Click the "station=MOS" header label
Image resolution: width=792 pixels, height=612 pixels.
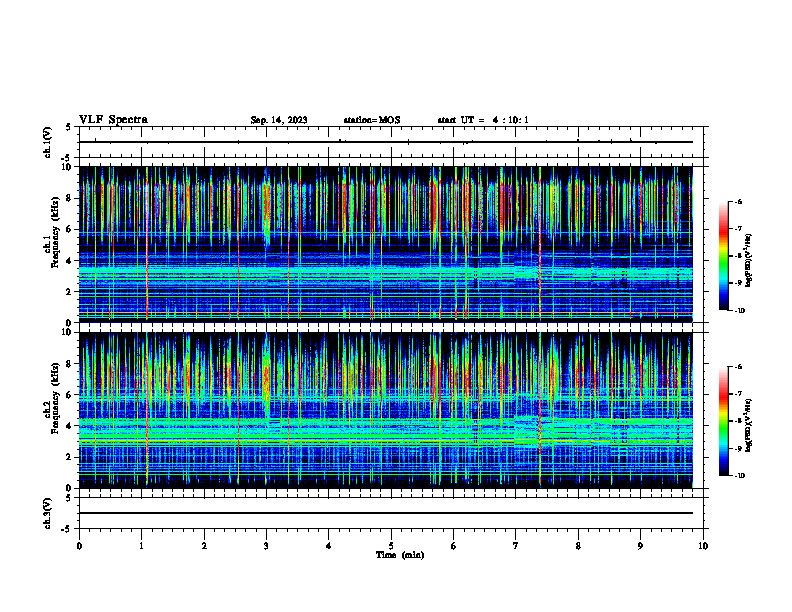(372, 120)
